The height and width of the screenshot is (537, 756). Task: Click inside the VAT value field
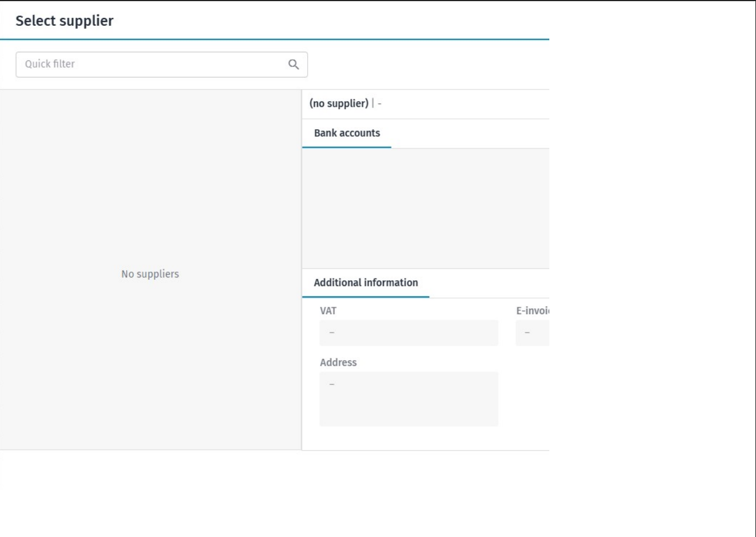[409, 333]
